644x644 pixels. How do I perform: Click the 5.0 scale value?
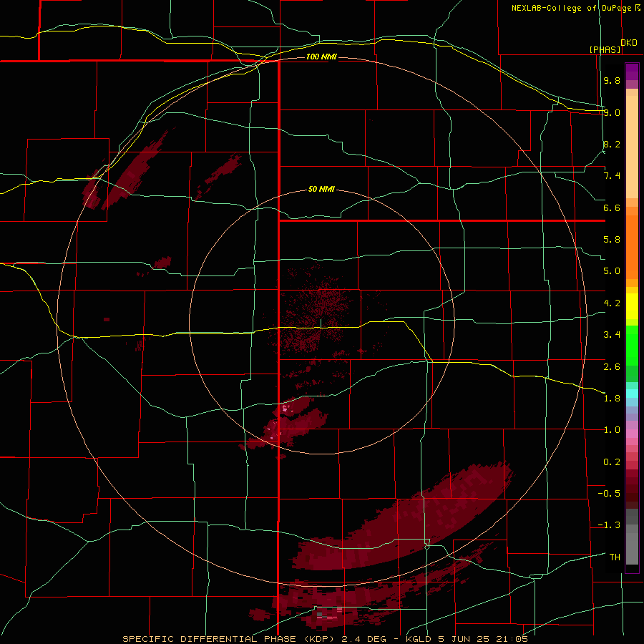[x=612, y=271]
